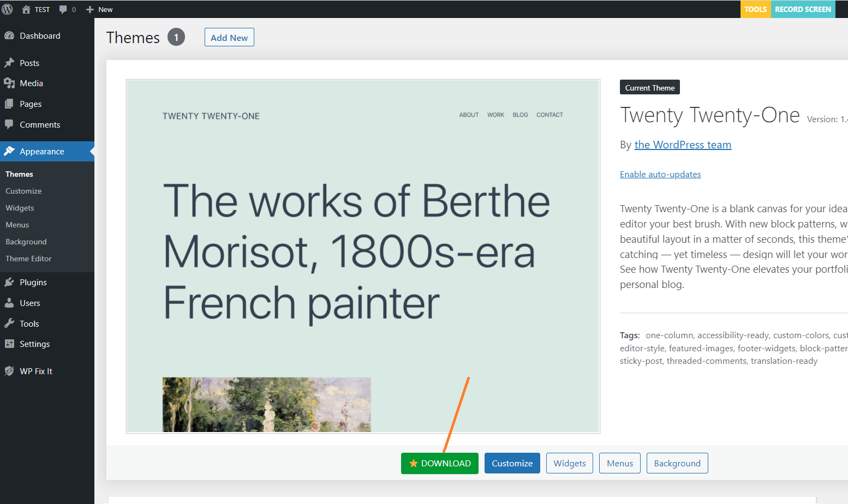This screenshot has height=504, width=848.
Task: Click the green DOWNLOAD button
Action: [x=440, y=463]
